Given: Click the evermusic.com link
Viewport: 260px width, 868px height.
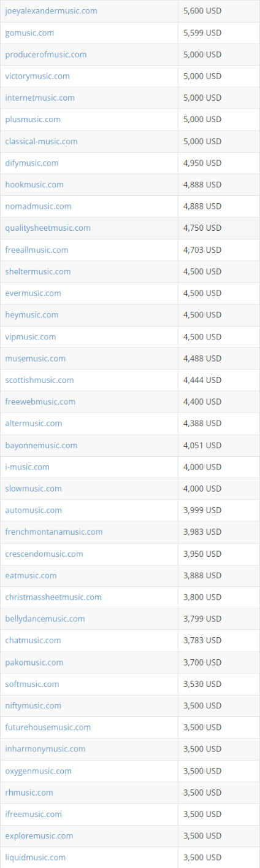Looking at the screenshot, I should (x=33, y=293).
